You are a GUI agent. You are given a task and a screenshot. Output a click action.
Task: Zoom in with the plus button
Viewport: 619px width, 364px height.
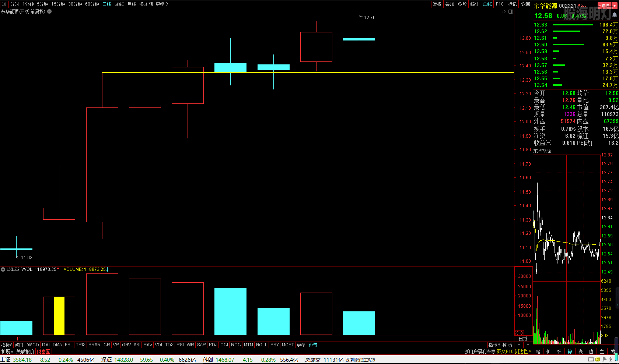(x=519, y=345)
